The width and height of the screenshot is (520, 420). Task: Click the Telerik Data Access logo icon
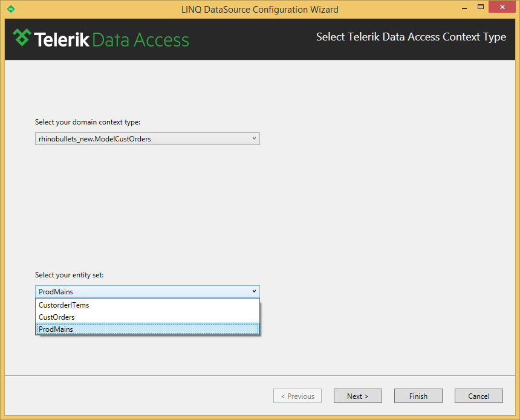coord(22,37)
